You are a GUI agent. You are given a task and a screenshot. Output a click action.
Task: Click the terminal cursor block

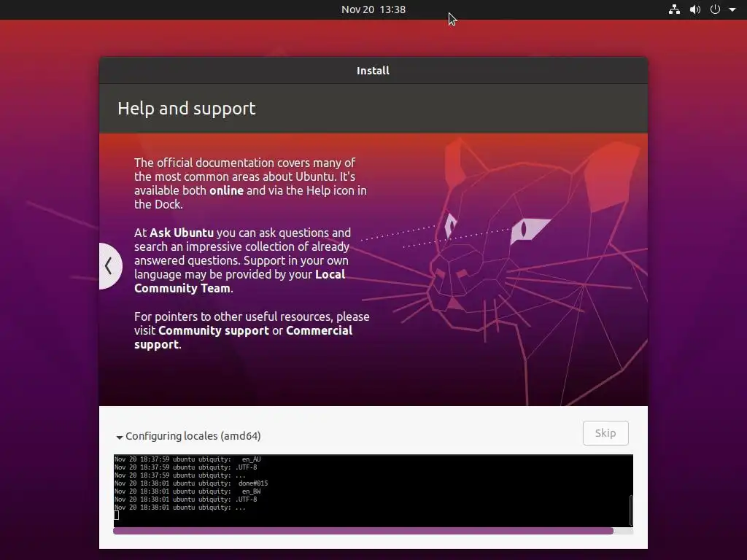(x=116, y=516)
